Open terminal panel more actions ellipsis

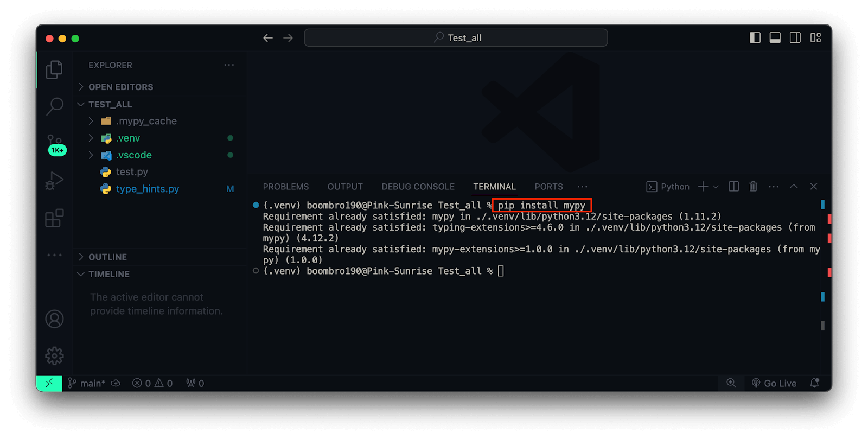point(774,186)
